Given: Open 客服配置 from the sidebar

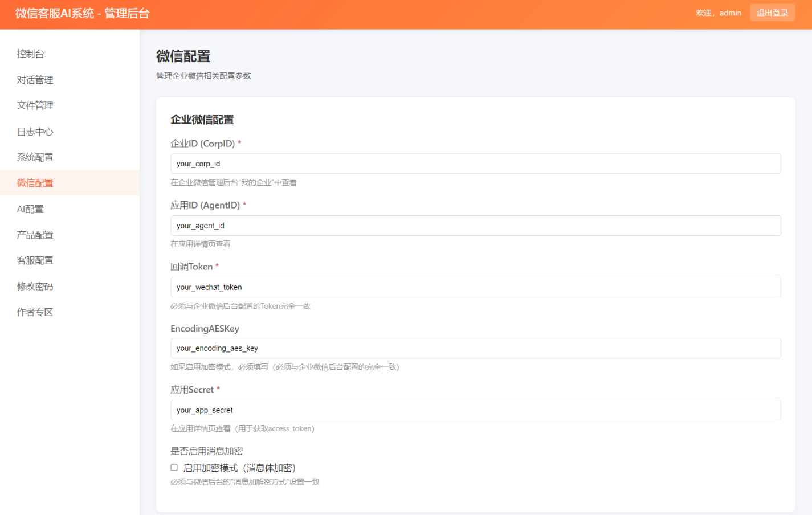Looking at the screenshot, I should point(35,260).
